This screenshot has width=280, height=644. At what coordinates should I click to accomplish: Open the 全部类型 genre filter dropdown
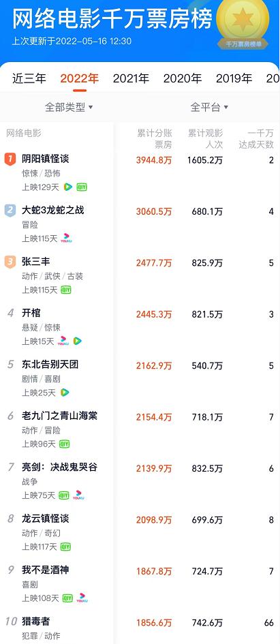point(69,108)
